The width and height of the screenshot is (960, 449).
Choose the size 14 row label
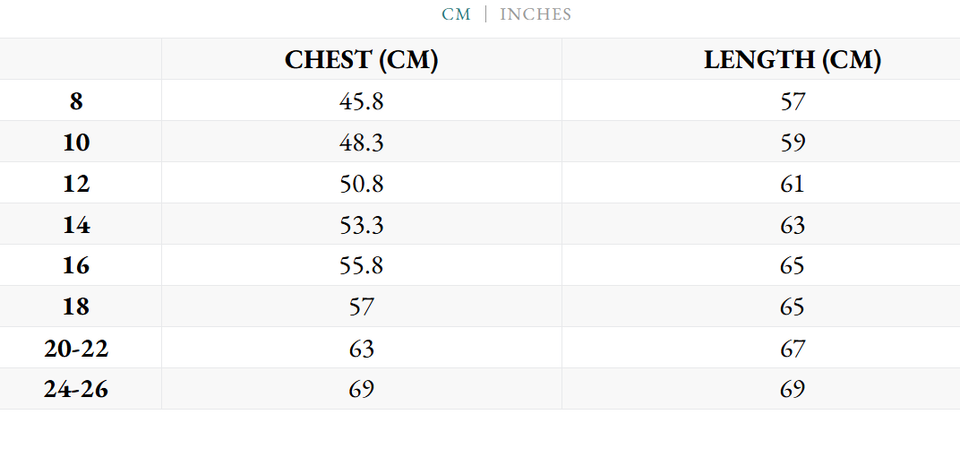(x=76, y=225)
